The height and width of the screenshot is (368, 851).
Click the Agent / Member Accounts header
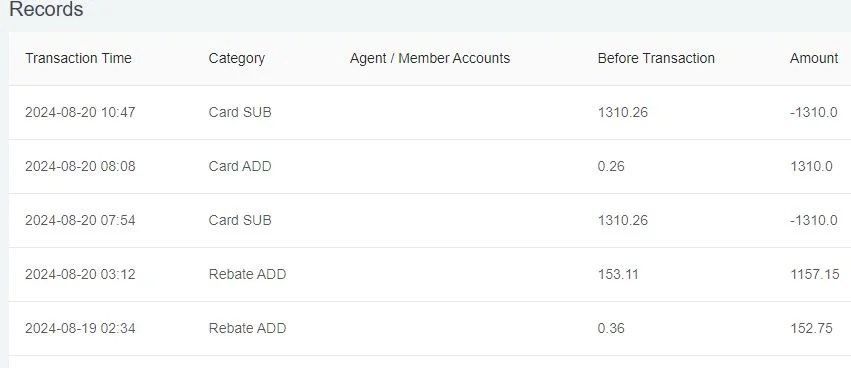click(x=430, y=58)
